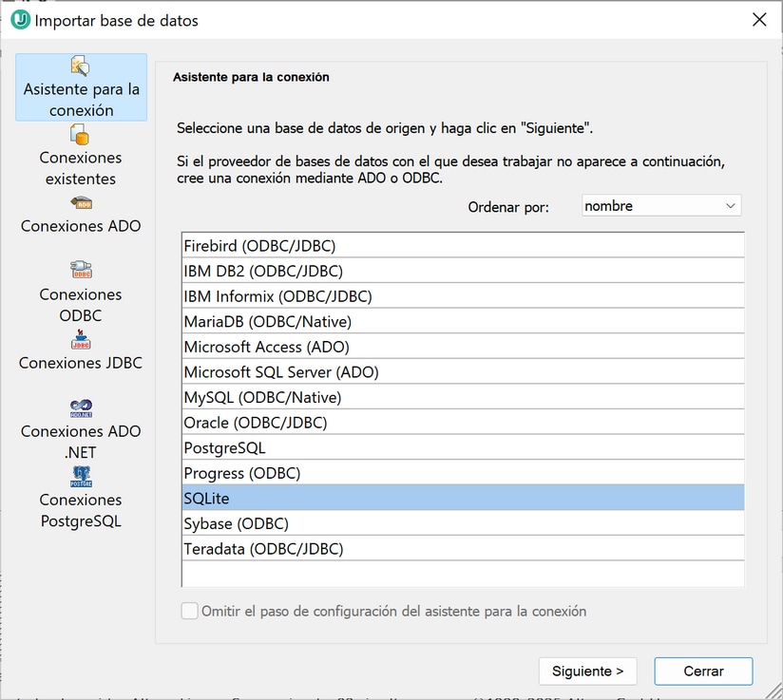Screen dimensions: 783x700
Task: Close the Importar base de datos dialog
Action: [x=758, y=20]
